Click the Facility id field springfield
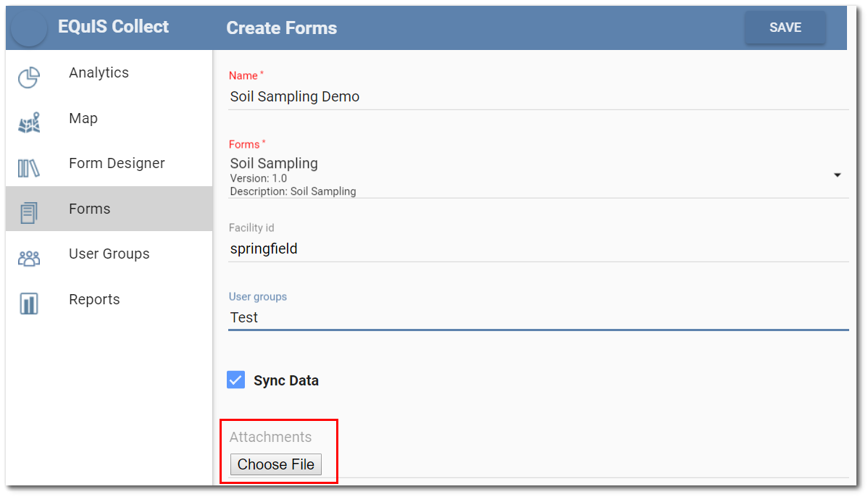868x497 pixels. 538,249
